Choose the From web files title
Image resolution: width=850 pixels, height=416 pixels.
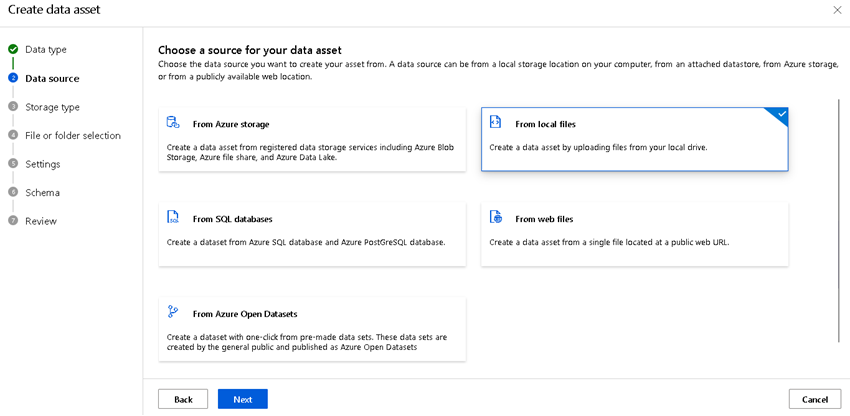click(544, 219)
